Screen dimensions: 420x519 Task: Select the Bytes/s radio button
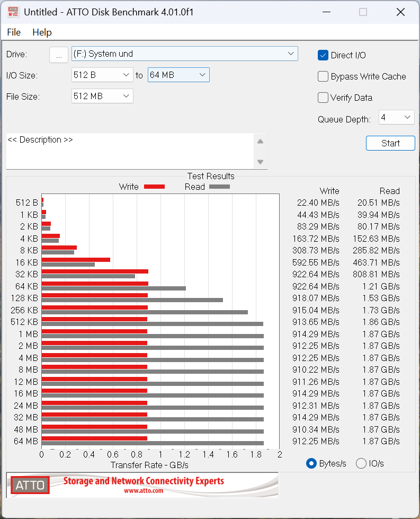tap(311, 463)
